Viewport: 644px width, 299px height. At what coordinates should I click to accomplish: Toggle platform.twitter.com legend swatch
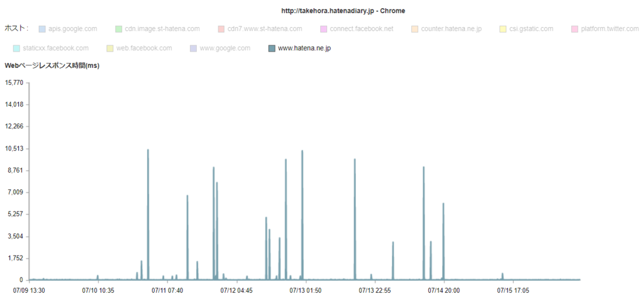[x=575, y=29]
